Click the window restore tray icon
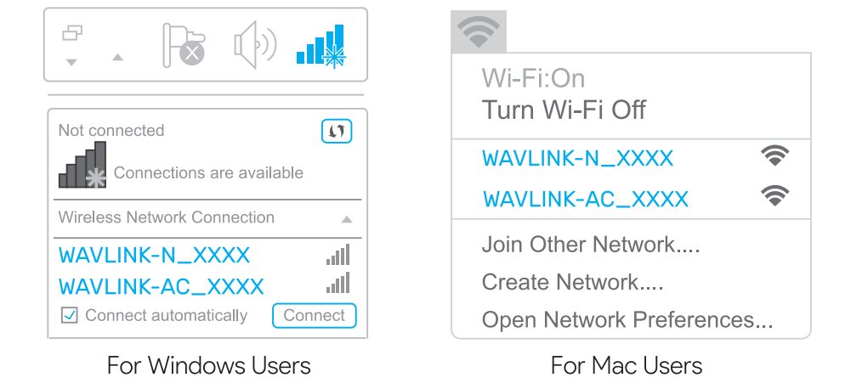868x389 pixels. click(72, 33)
